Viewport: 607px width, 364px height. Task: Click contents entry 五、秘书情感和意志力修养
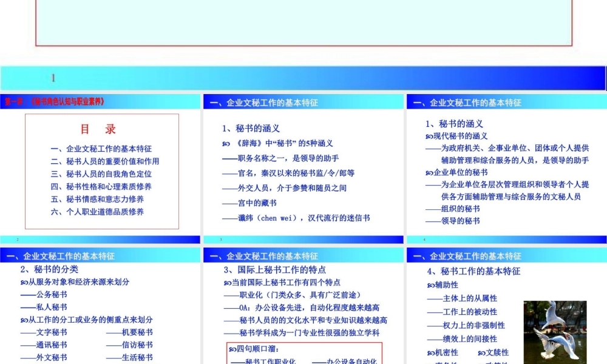pos(97,199)
